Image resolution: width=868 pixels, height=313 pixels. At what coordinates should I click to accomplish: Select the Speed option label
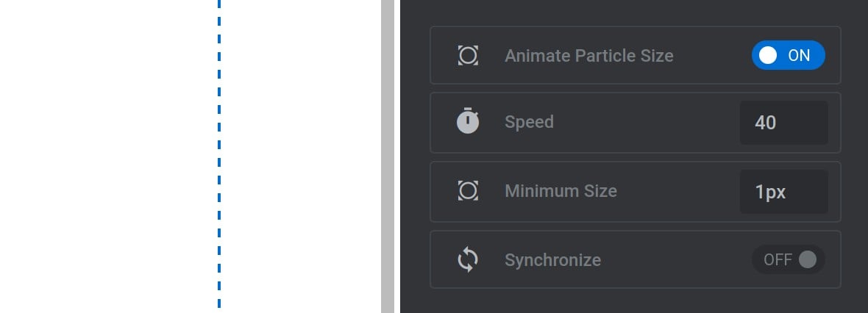[x=529, y=122]
